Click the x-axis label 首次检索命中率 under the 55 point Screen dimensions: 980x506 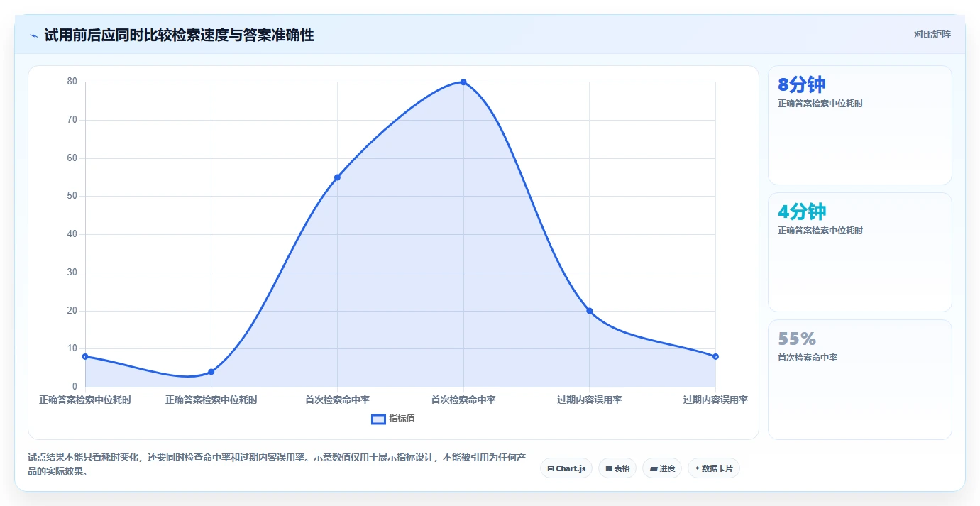coord(337,400)
